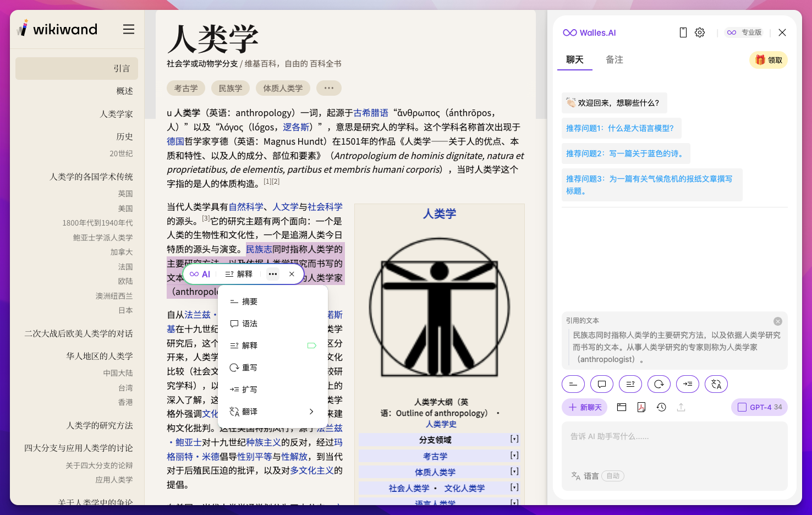Screen dimensions: 812x515
Task: Open chat history clock icon
Action: [x=661, y=407]
